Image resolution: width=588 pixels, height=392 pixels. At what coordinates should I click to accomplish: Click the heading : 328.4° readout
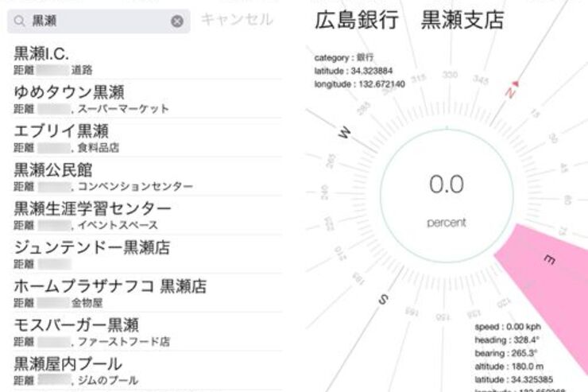(507, 340)
